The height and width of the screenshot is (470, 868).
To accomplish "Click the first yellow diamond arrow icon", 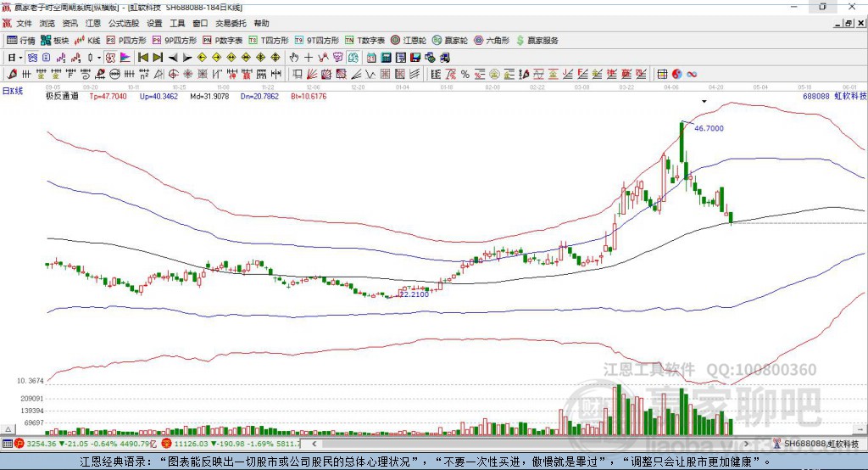I will 202,58.
